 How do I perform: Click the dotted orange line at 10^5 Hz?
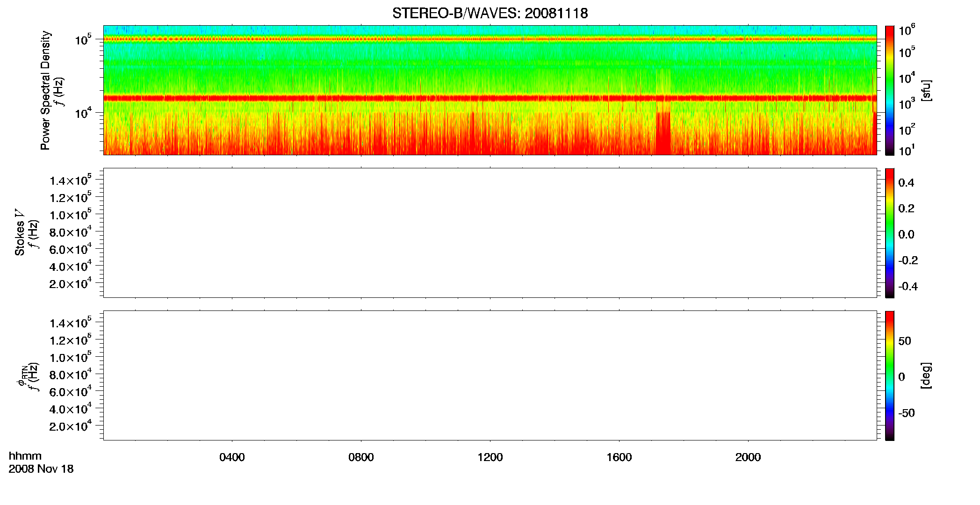pyautogui.click(x=490, y=39)
